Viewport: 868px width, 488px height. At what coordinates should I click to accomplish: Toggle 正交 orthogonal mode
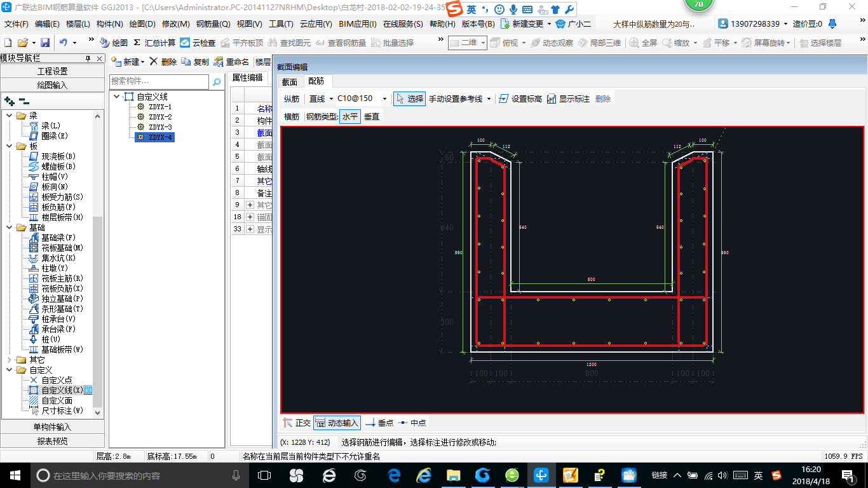click(297, 423)
